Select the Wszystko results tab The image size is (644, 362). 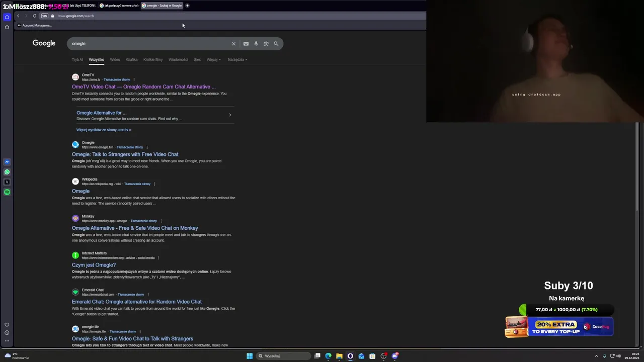[x=97, y=59]
